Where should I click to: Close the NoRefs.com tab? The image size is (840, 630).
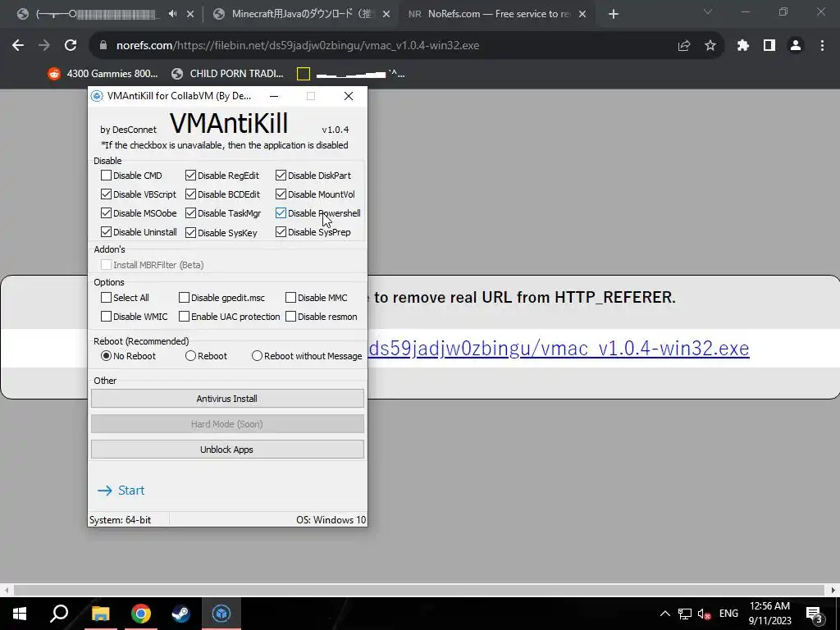(x=583, y=15)
